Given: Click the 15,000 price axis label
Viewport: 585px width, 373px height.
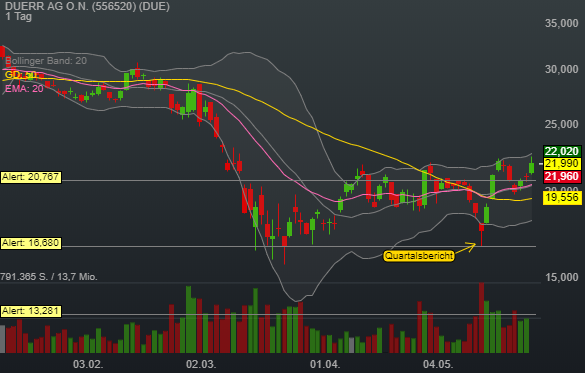Looking at the screenshot, I should (x=561, y=277).
